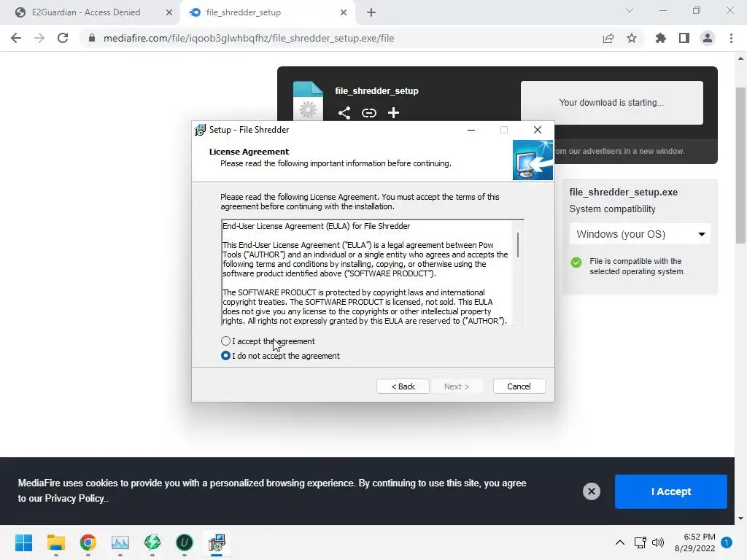
Task: Open the Chrome profile avatar
Action: tap(708, 38)
